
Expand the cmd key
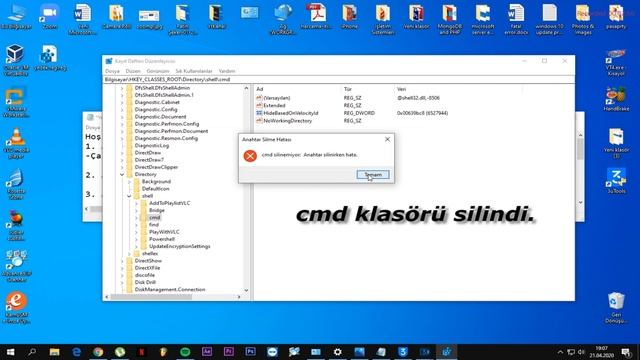point(136,218)
